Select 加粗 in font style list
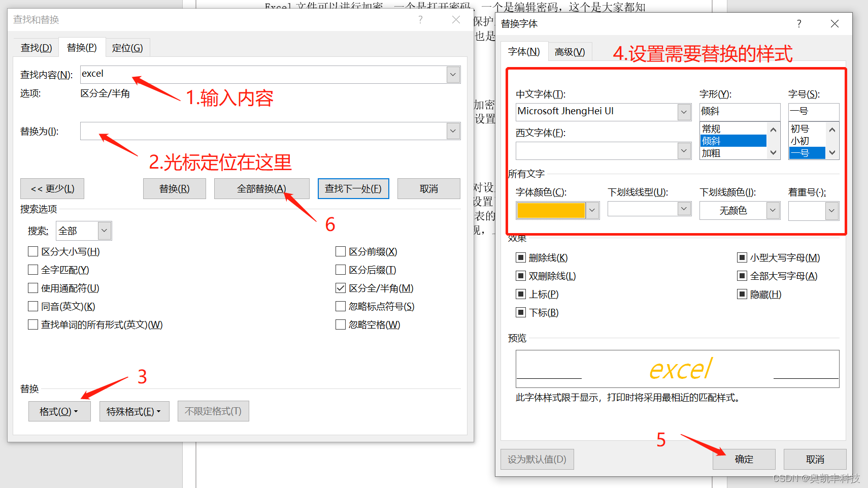Image resolution: width=868 pixels, height=488 pixels. (733, 153)
